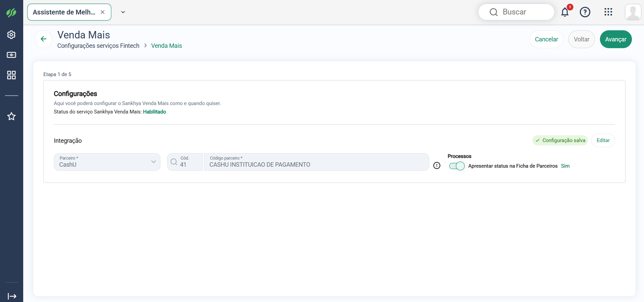This screenshot has width=644, height=302.
Task: Open user profile avatar
Action: [633, 12]
